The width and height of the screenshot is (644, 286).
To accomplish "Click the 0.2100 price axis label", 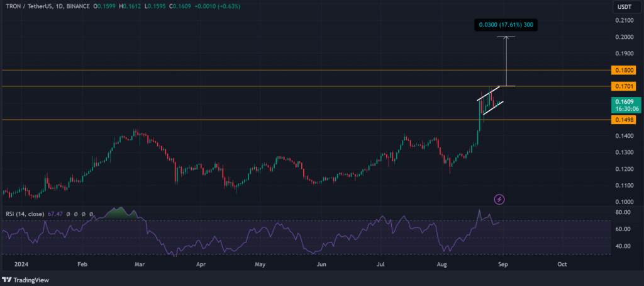I will pyautogui.click(x=623, y=21).
